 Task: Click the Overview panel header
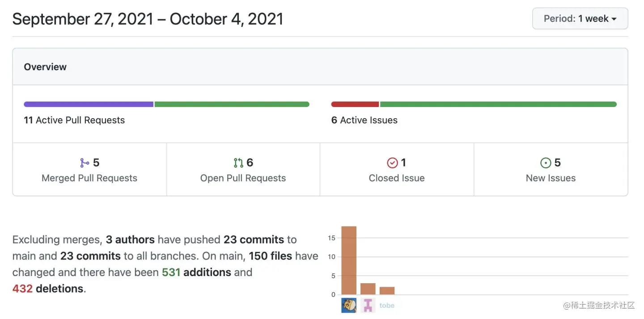point(45,67)
